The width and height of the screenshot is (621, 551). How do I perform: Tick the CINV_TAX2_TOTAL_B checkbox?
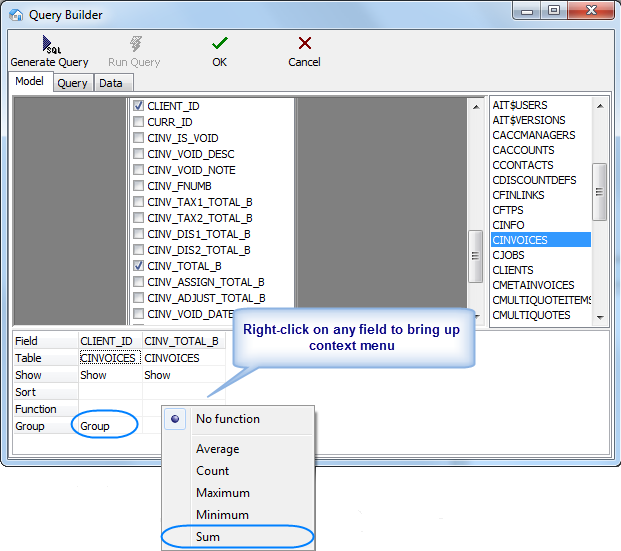[x=138, y=217]
